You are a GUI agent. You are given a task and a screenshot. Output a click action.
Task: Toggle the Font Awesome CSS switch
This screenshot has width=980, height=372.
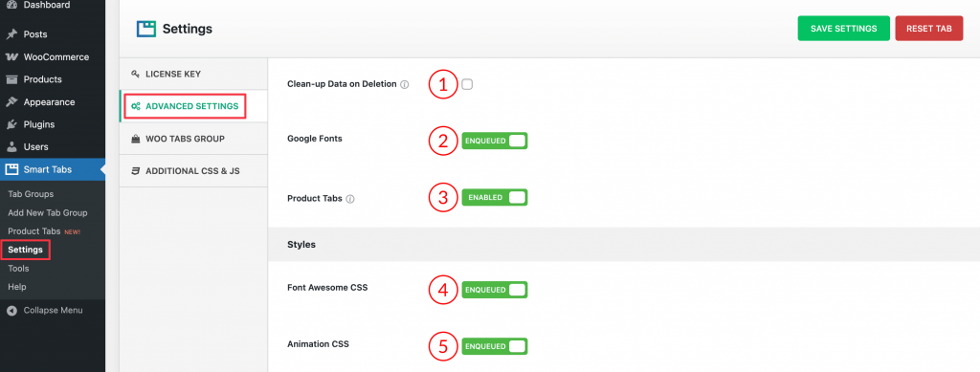(495, 290)
